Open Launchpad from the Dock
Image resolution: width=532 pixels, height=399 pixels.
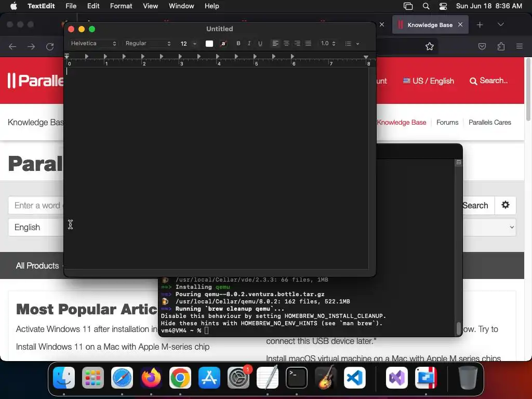pos(93,378)
